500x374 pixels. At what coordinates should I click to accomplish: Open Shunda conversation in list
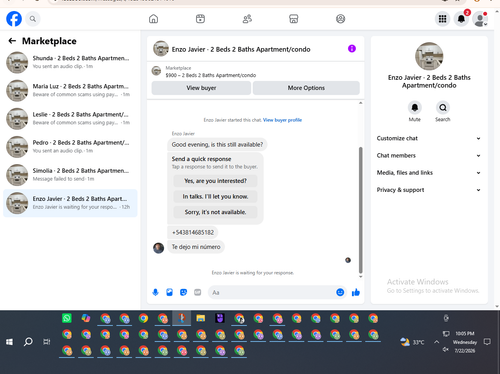tap(70, 62)
